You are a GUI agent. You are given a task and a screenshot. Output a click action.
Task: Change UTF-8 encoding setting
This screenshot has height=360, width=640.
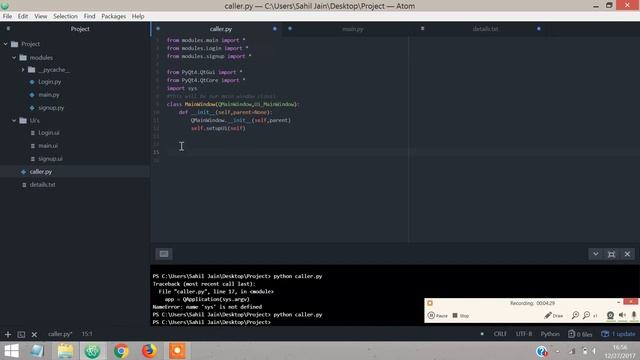tap(524, 334)
